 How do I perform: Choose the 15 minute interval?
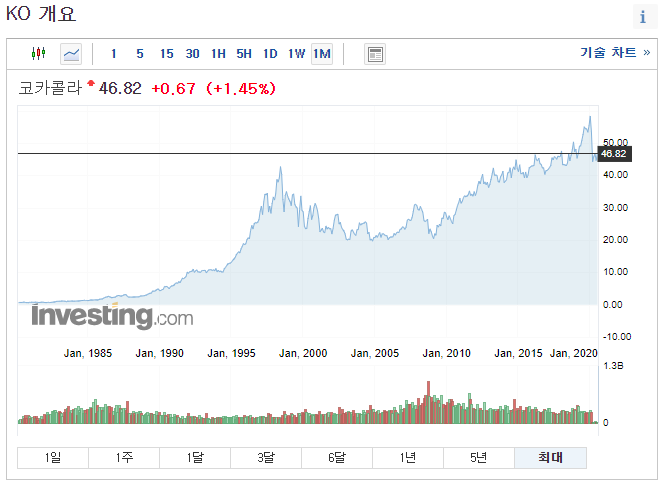coord(166,54)
